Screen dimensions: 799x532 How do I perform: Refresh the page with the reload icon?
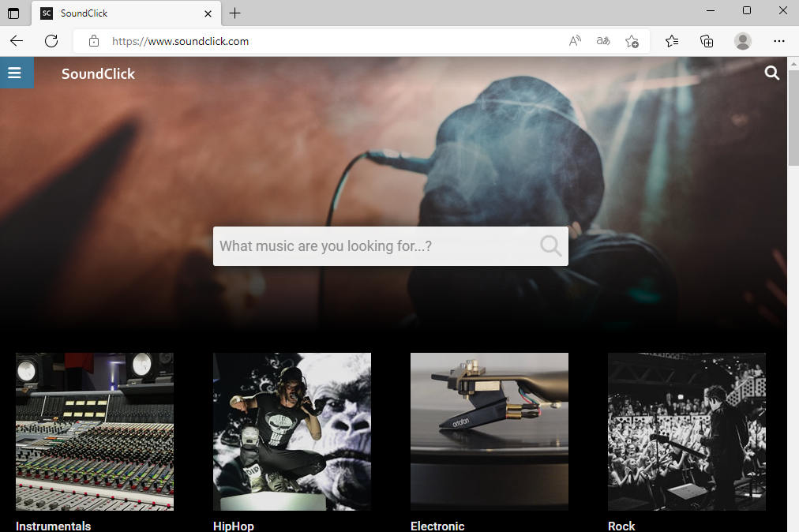[x=51, y=41]
